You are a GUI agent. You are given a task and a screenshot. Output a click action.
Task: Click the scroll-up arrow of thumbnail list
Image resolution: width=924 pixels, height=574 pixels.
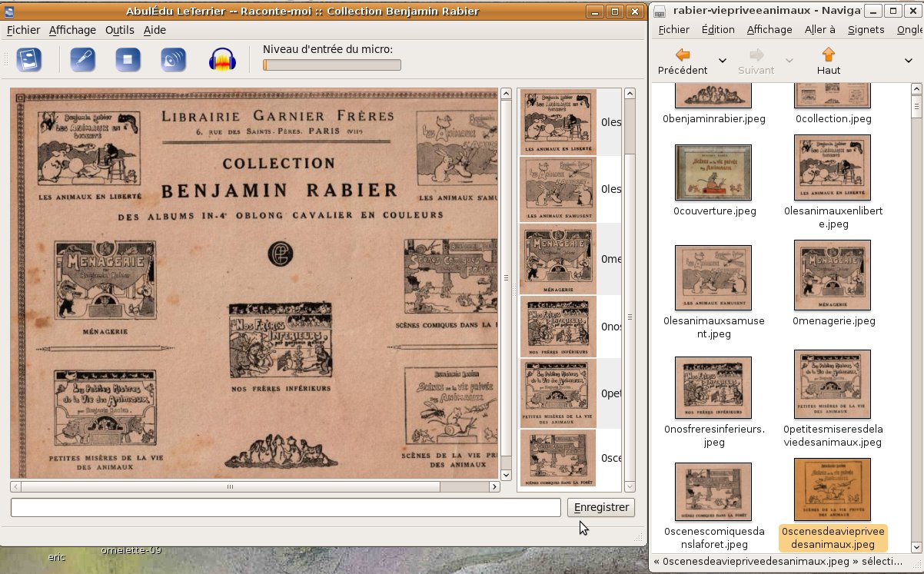click(630, 93)
